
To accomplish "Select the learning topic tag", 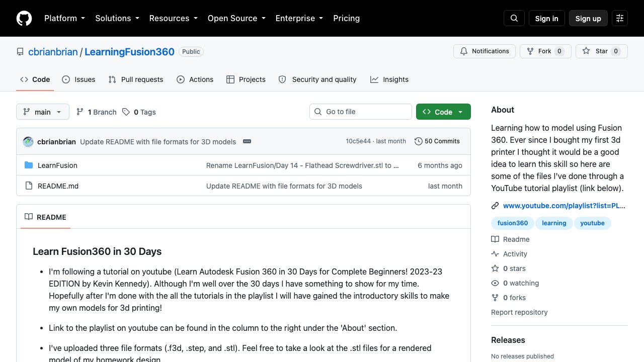I will (x=554, y=223).
